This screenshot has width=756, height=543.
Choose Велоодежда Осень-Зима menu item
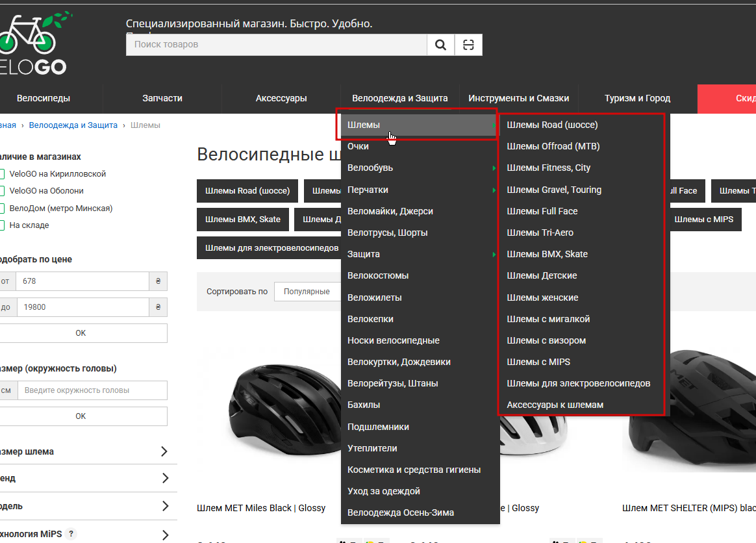pos(420,512)
